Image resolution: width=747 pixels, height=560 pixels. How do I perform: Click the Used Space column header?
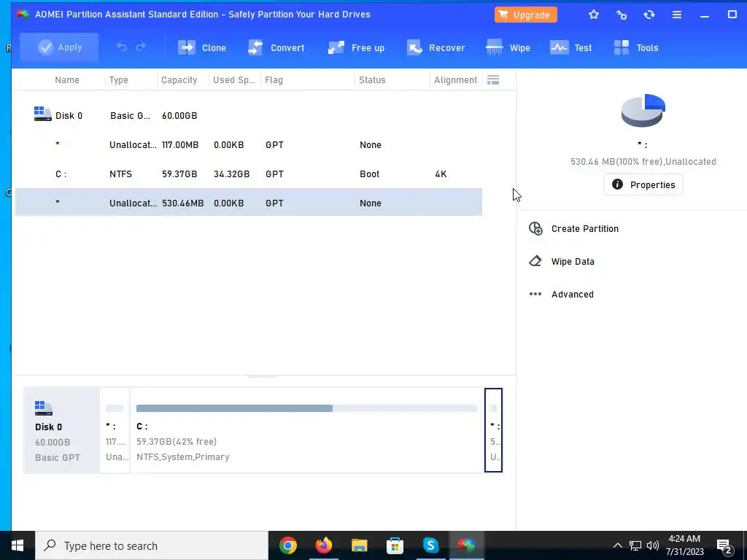(234, 80)
